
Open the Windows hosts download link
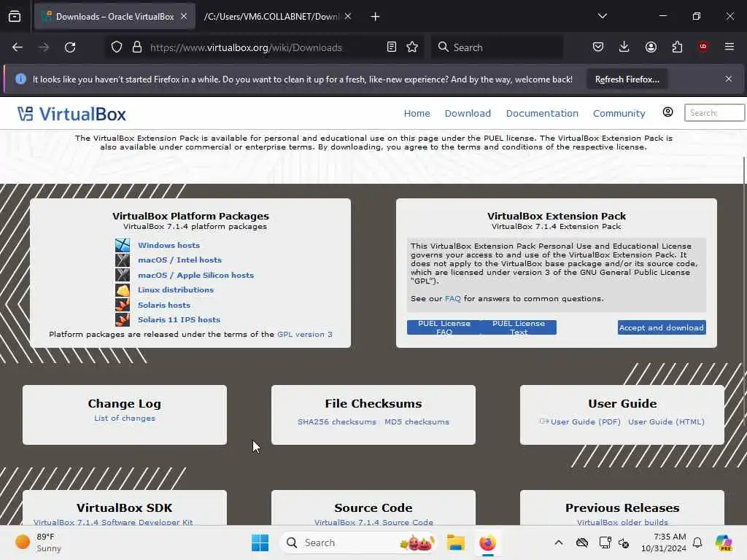[x=169, y=245]
